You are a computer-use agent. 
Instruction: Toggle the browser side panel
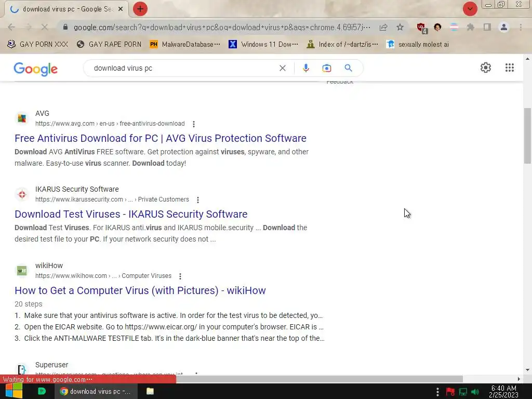pos(487,27)
